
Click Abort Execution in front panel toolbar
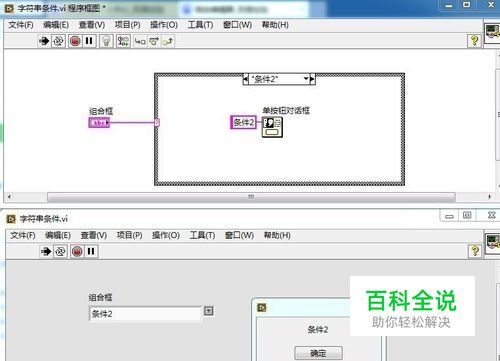tap(77, 251)
